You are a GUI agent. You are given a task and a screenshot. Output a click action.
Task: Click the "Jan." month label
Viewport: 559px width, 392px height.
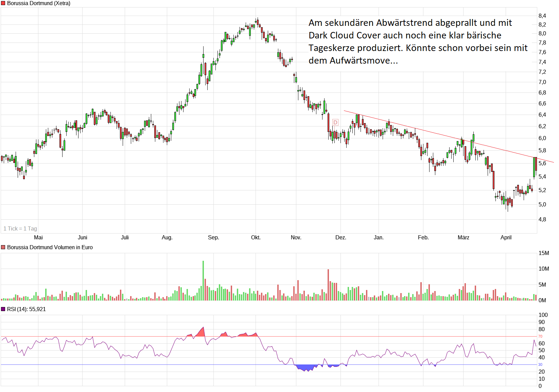pyautogui.click(x=379, y=238)
